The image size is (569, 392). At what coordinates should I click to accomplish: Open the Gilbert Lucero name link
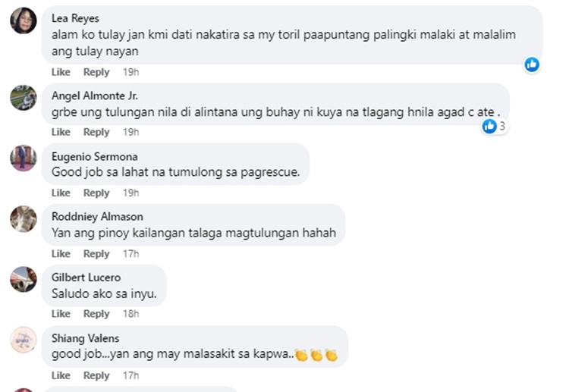(86, 278)
